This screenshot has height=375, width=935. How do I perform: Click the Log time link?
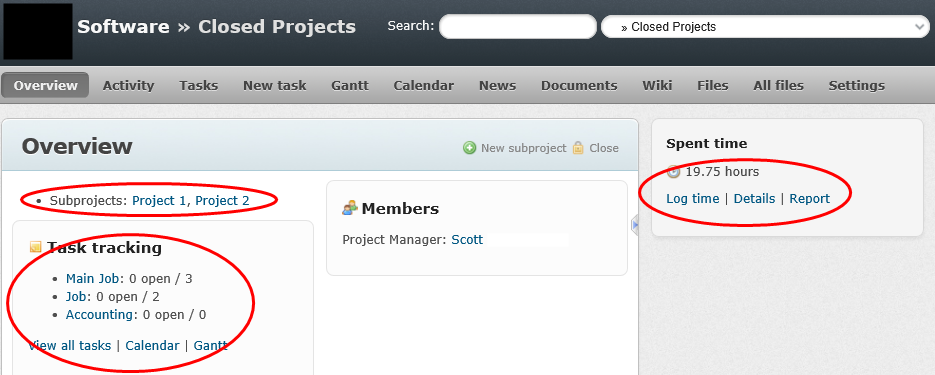pos(692,199)
